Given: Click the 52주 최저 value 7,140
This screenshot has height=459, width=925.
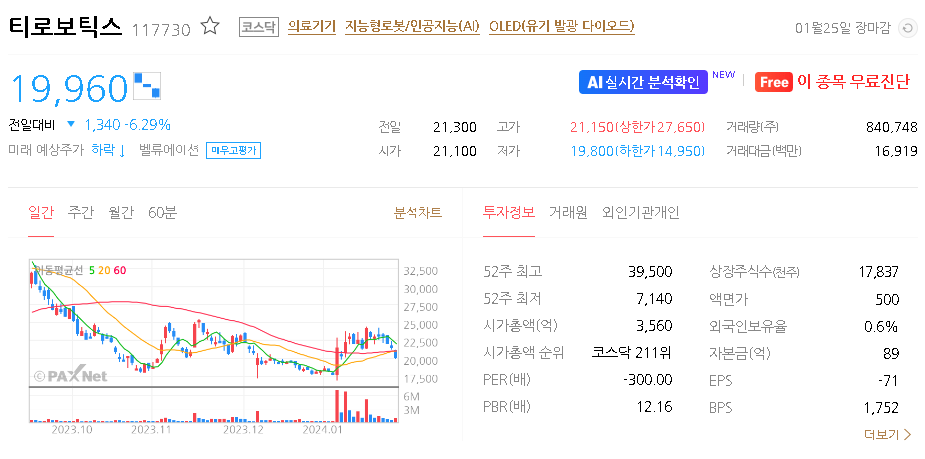Looking at the screenshot, I should click(x=654, y=299).
